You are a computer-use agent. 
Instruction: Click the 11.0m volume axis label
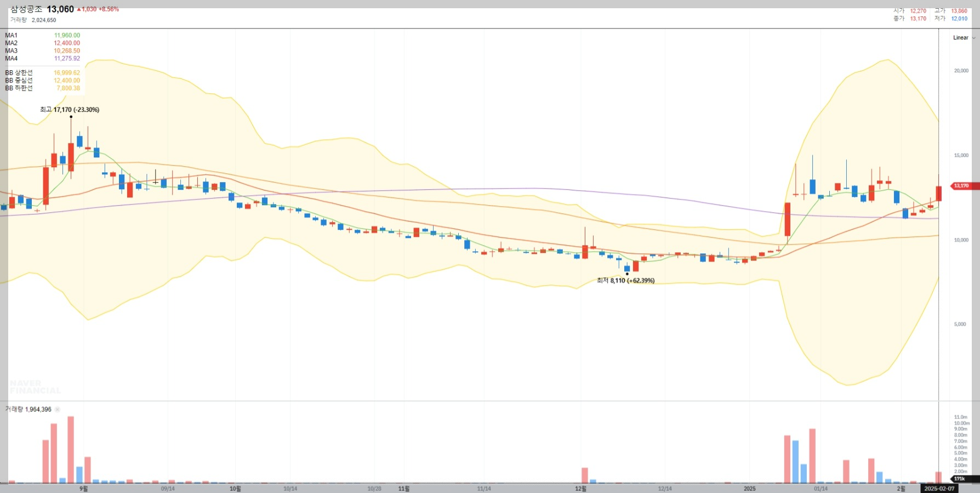[x=961, y=417]
